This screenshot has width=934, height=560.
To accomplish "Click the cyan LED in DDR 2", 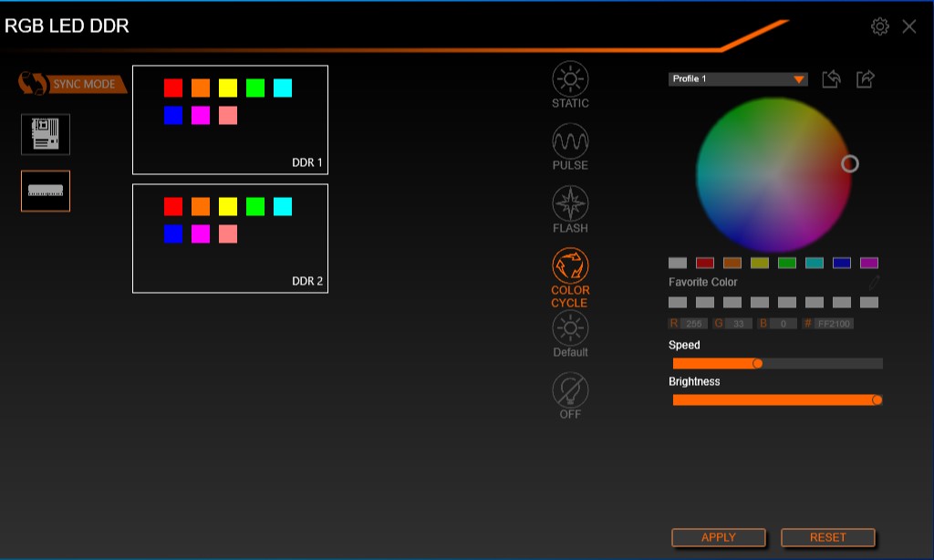I will point(283,207).
